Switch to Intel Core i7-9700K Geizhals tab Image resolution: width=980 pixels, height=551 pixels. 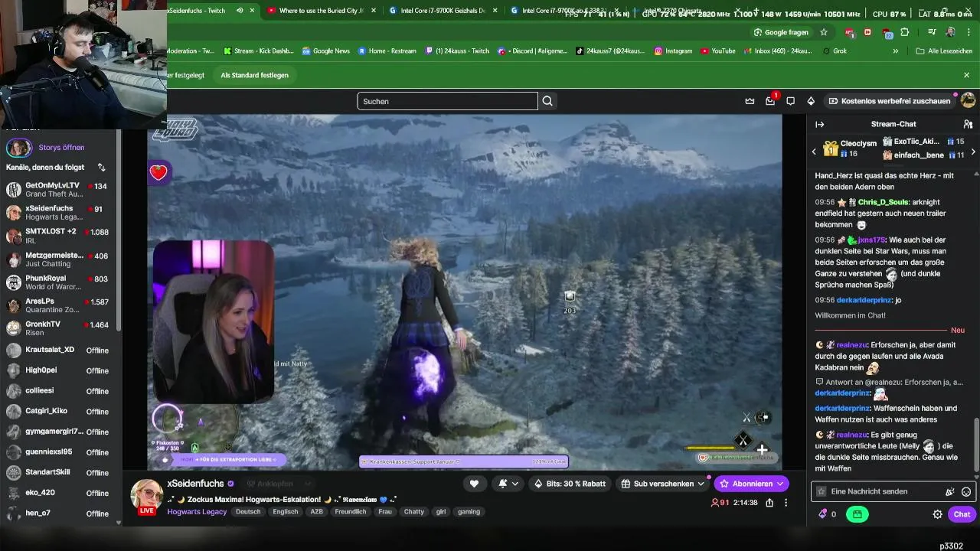pos(438,11)
